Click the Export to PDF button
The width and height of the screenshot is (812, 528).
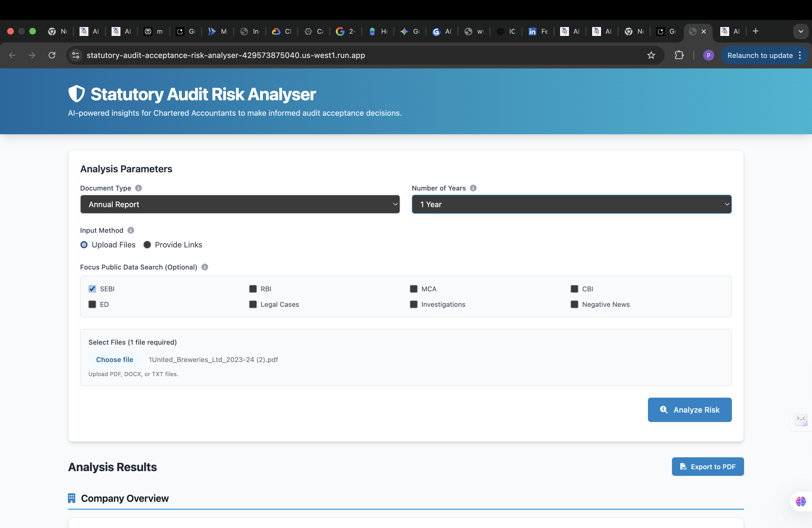point(708,467)
